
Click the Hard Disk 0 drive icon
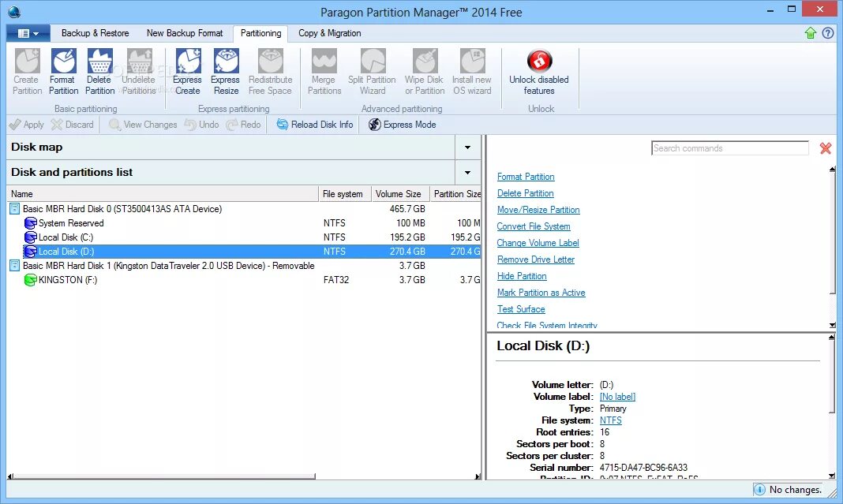point(15,209)
